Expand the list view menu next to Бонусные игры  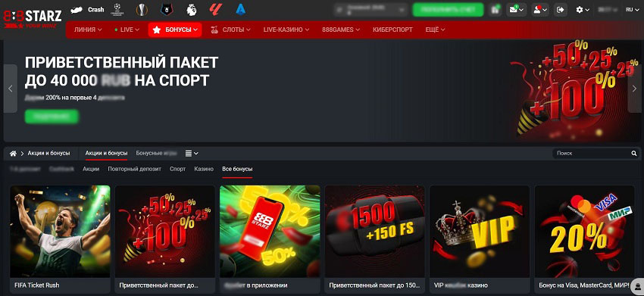pyautogui.click(x=192, y=153)
